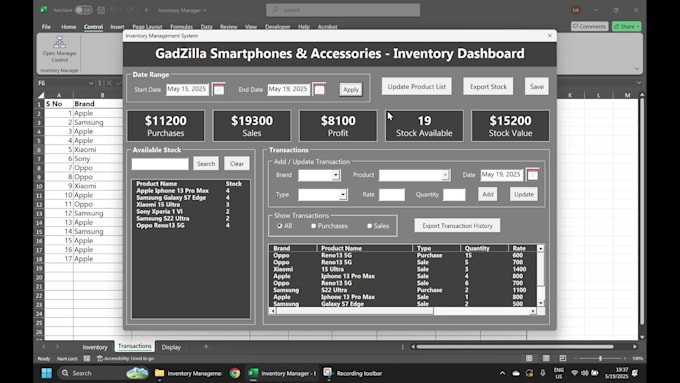Click Export Transaction History button
Screen dimensions: 680x383
point(457,226)
